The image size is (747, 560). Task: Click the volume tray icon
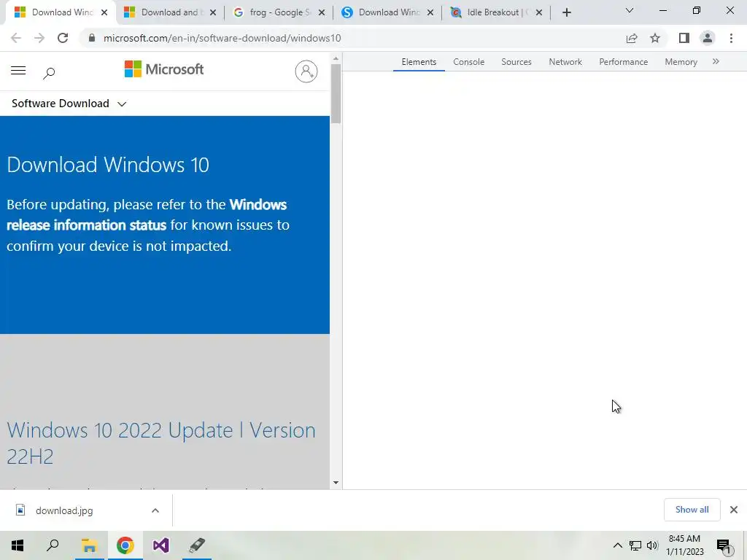(652, 545)
